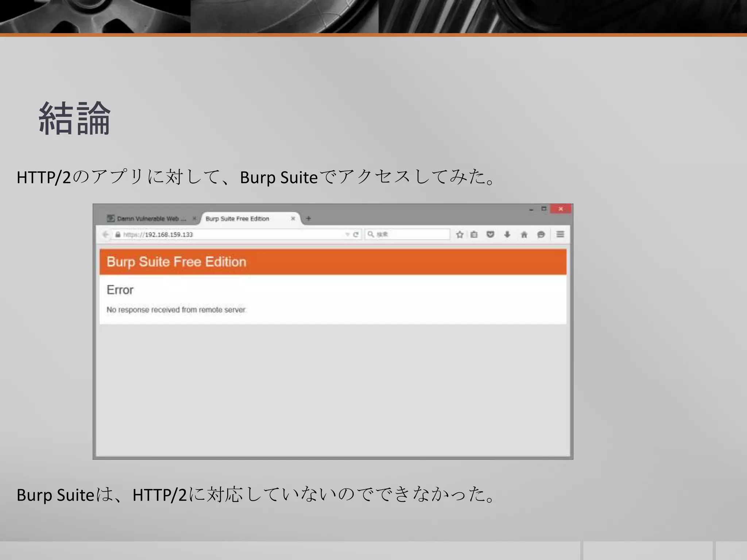Close the Damn Vulnerable Web tab
Image resolution: width=747 pixels, height=560 pixels.
(194, 219)
